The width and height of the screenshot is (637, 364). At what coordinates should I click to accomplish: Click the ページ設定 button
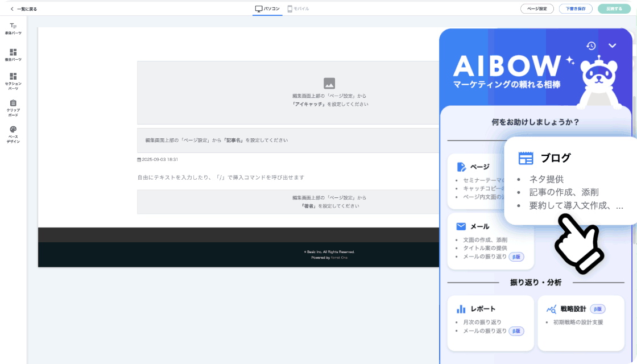[537, 9]
